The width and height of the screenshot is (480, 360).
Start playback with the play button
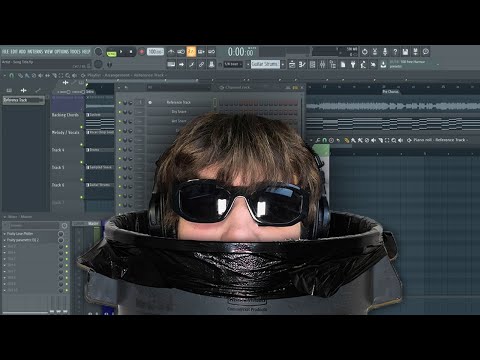(x=121, y=52)
